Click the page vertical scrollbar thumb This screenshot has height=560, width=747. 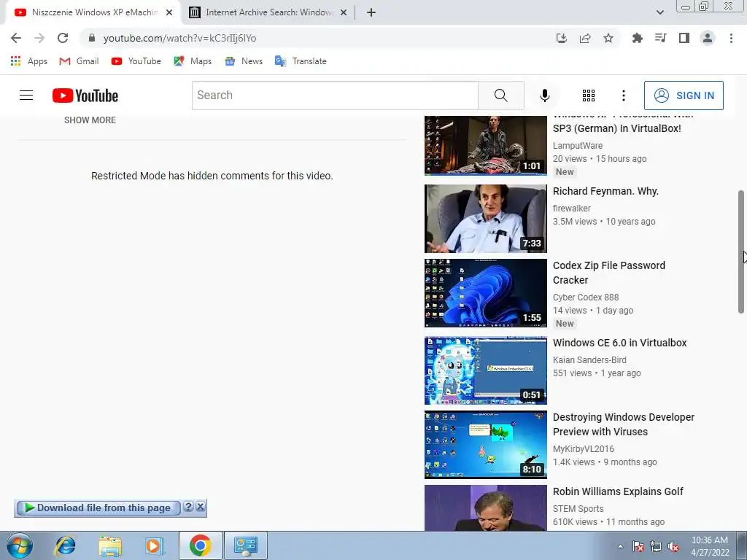(x=741, y=252)
